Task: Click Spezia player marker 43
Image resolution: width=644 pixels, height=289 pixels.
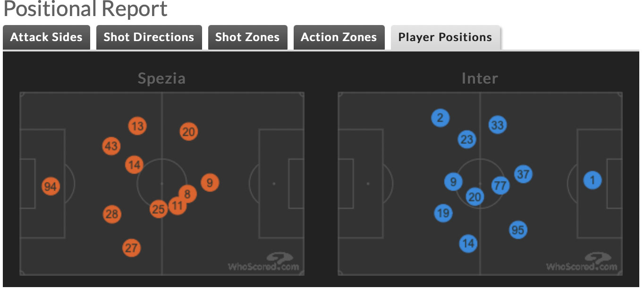Action: (111, 146)
